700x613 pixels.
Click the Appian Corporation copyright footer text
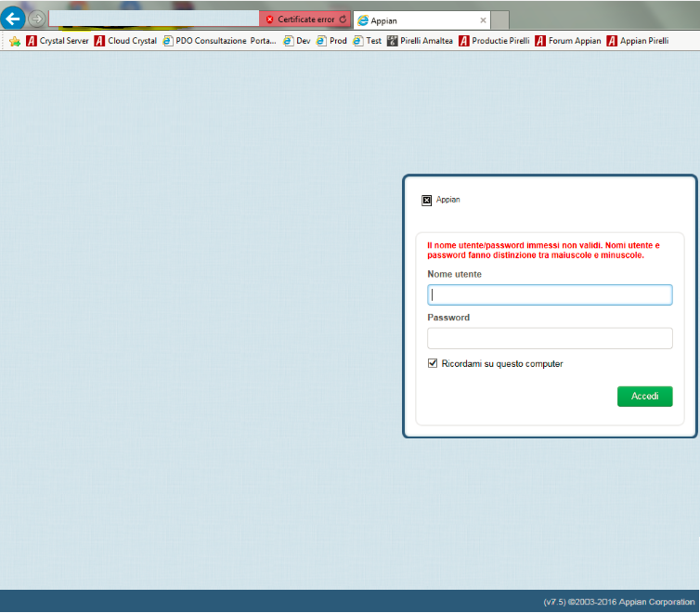click(618, 602)
